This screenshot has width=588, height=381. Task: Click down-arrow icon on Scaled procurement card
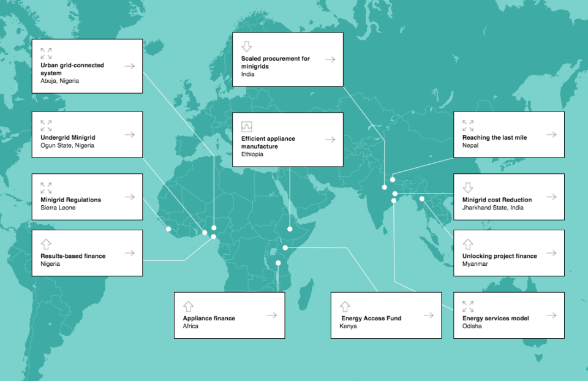pos(247,47)
